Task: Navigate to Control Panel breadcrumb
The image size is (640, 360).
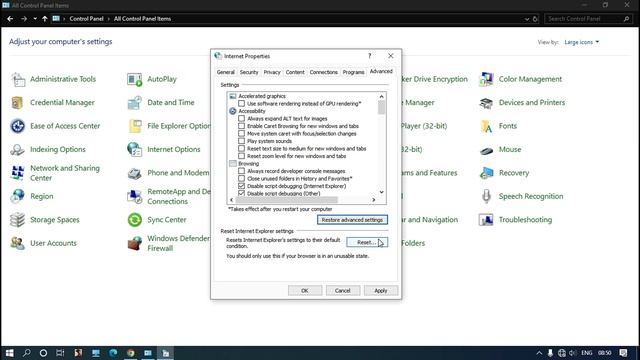Action: coord(87,19)
